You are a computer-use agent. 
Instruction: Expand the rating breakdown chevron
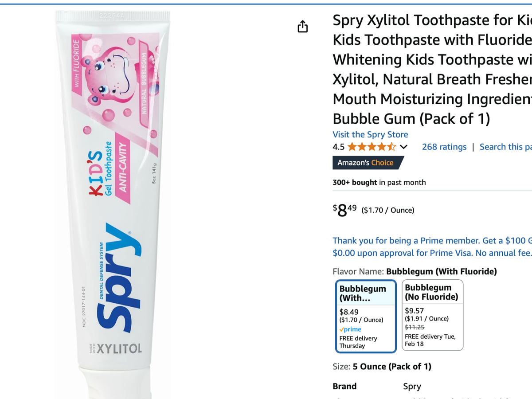pyautogui.click(x=403, y=147)
